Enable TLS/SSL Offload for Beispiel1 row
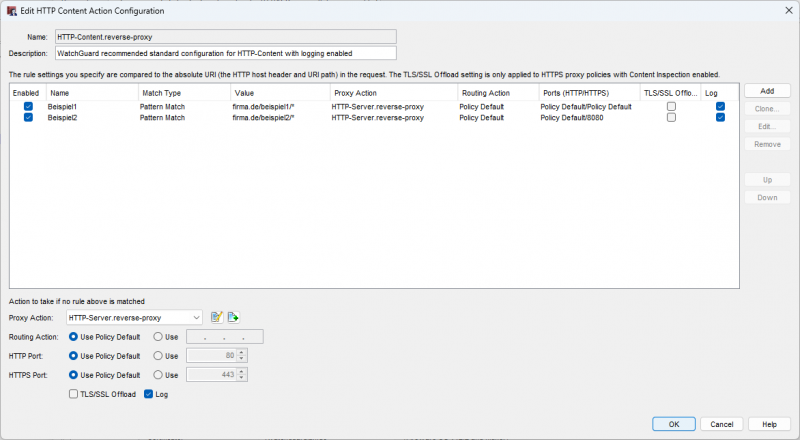Viewport: 800px width, 440px height. point(671,107)
